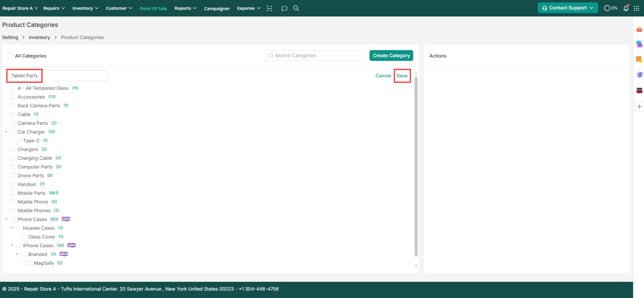Image resolution: width=644 pixels, height=298 pixels.
Task: Click the scroll down arrow of list
Action: tap(416, 265)
